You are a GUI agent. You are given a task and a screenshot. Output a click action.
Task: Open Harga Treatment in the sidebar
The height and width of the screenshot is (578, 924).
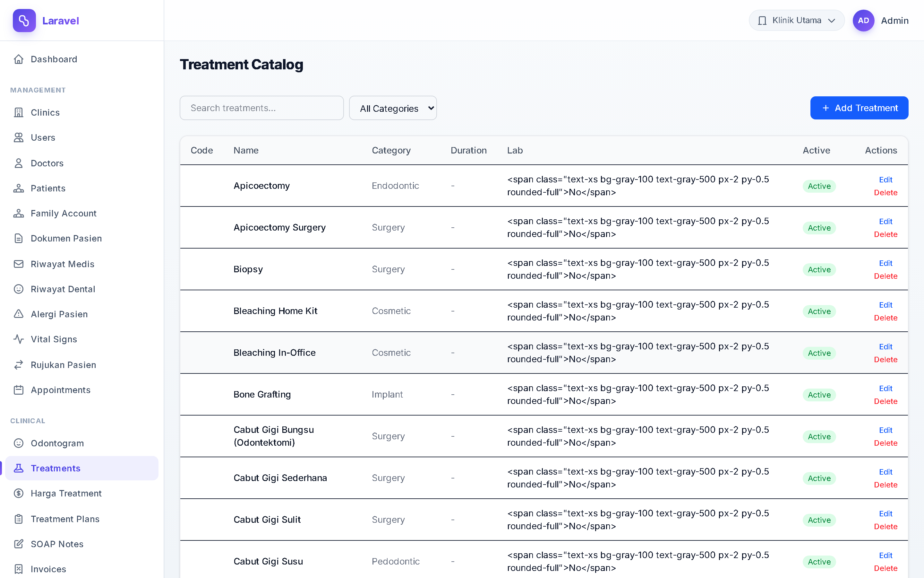[82, 494]
